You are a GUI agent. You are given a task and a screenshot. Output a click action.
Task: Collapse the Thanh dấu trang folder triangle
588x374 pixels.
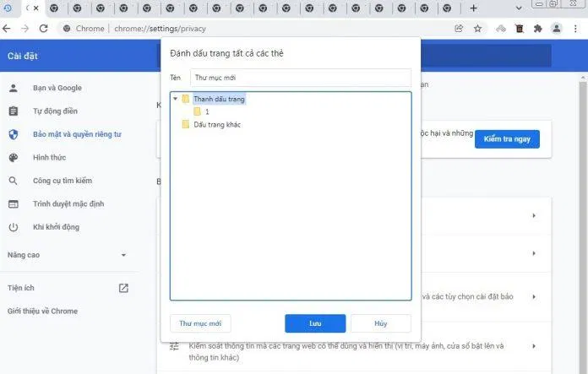click(x=176, y=99)
